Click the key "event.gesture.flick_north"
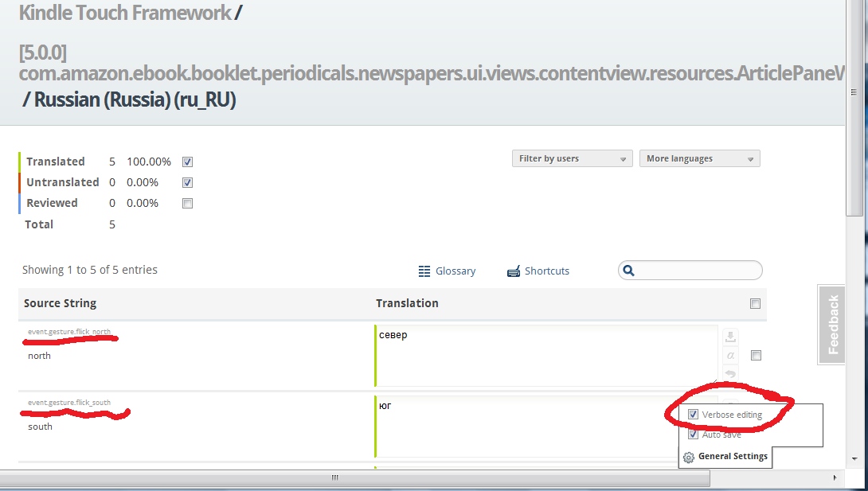Image resolution: width=868 pixels, height=491 pixels. point(69,332)
